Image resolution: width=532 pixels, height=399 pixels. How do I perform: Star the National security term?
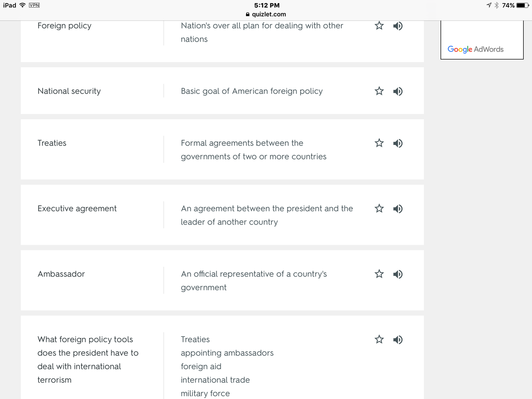[379, 91]
